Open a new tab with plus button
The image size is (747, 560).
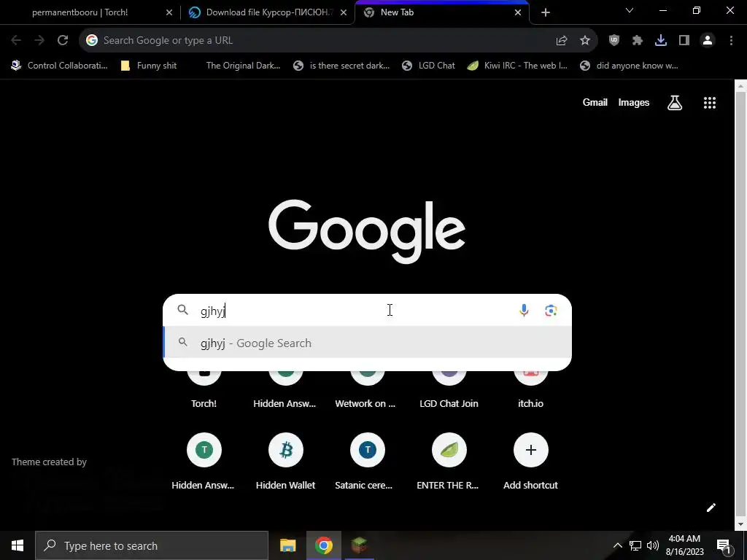pyautogui.click(x=546, y=12)
